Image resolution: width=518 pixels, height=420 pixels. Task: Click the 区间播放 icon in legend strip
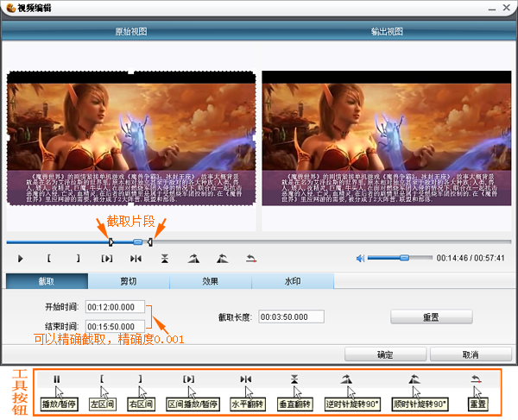[188, 379]
